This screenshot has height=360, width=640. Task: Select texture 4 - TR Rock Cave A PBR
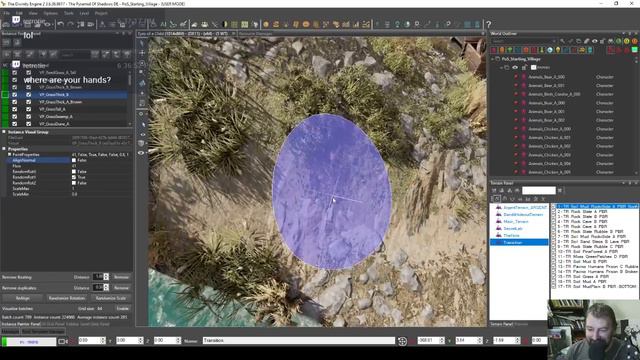(582, 222)
